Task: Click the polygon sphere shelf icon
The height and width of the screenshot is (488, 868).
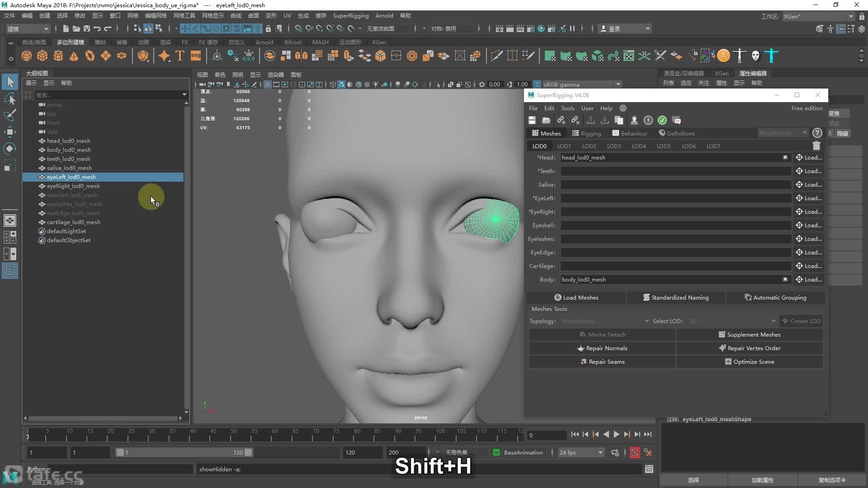Action: tap(27, 56)
